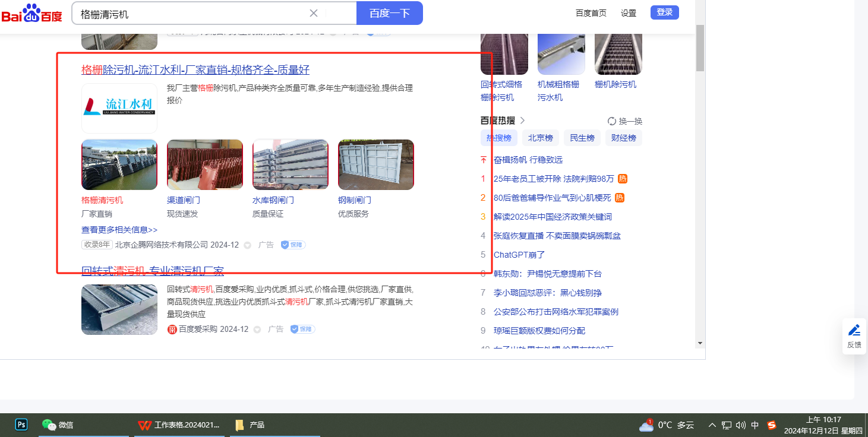Show hidden system tray icons
This screenshot has width=868, height=437.
712,425
